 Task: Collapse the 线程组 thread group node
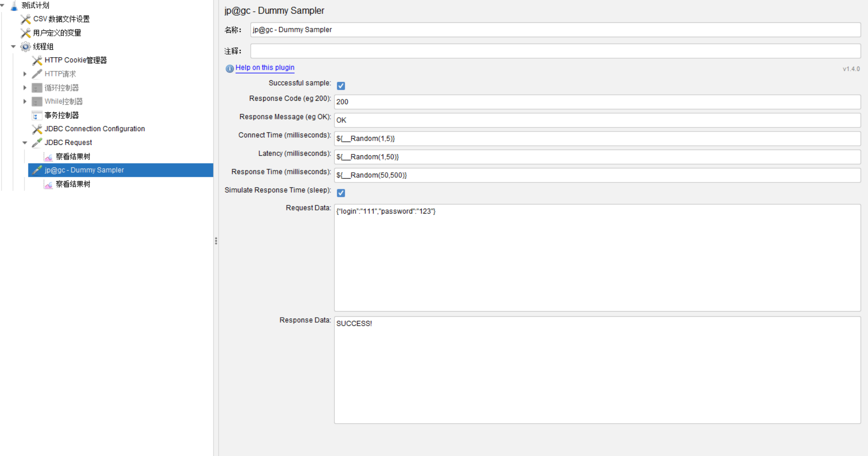tap(13, 47)
